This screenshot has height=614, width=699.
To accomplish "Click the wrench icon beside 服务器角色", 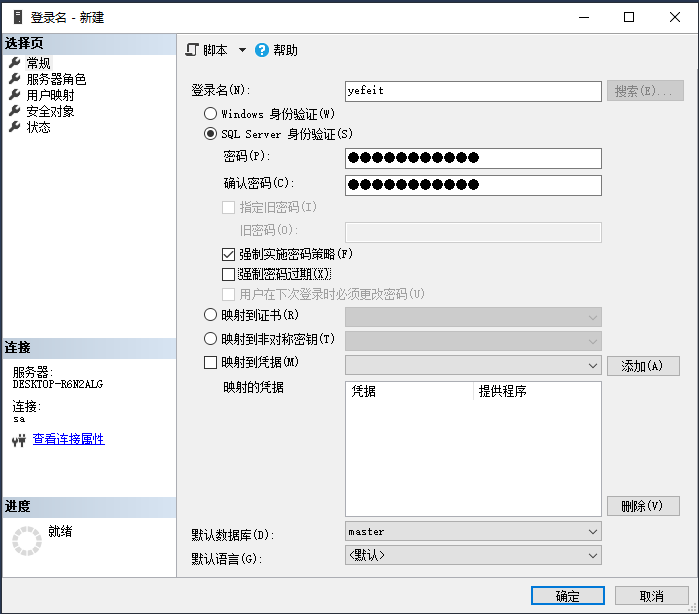I will tap(15, 79).
